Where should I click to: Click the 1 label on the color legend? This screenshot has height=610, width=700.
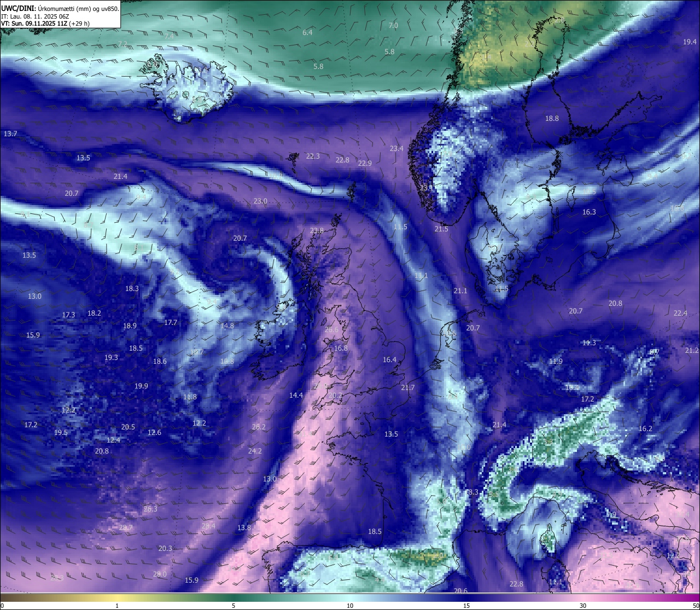tap(117, 606)
